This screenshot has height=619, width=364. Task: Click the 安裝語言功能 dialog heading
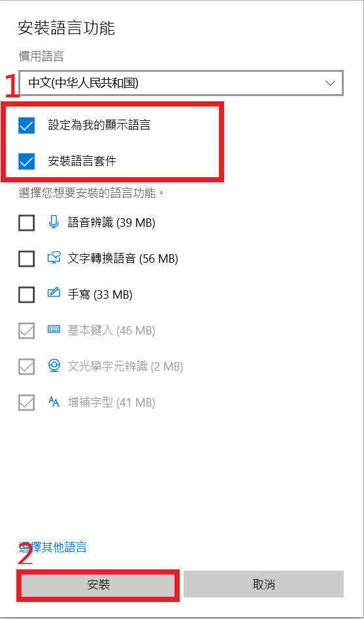[67, 28]
